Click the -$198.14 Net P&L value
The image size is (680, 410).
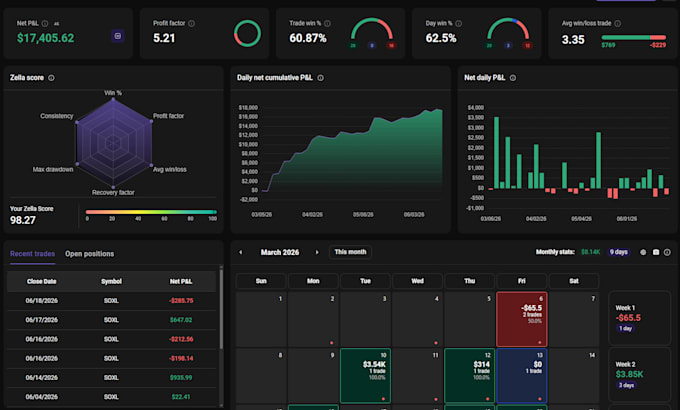coord(181,358)
